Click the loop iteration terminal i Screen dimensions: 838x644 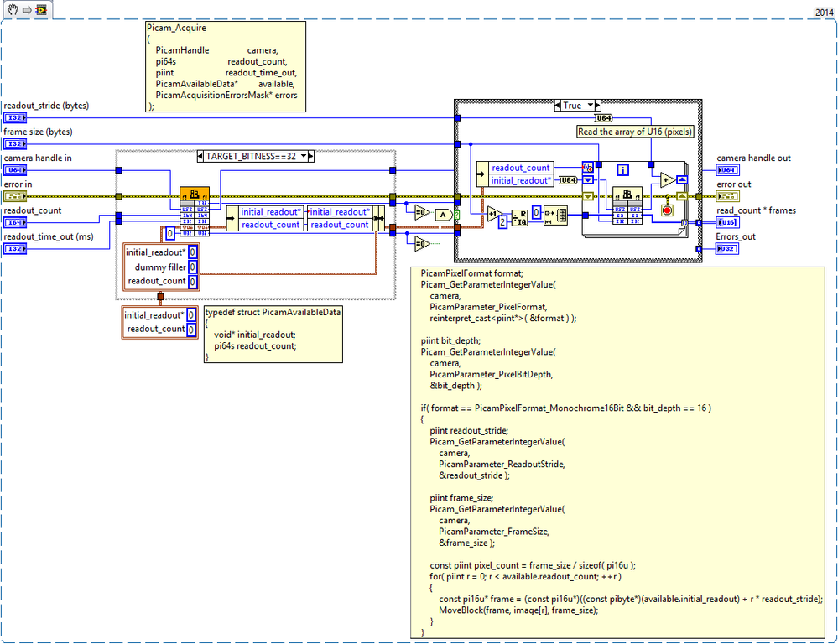coord(623,170)
